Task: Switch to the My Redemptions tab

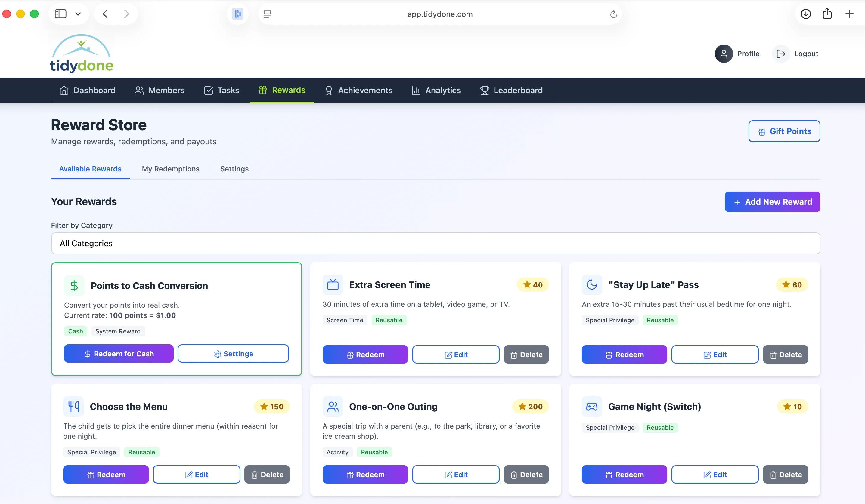Action: click(171, 169)
